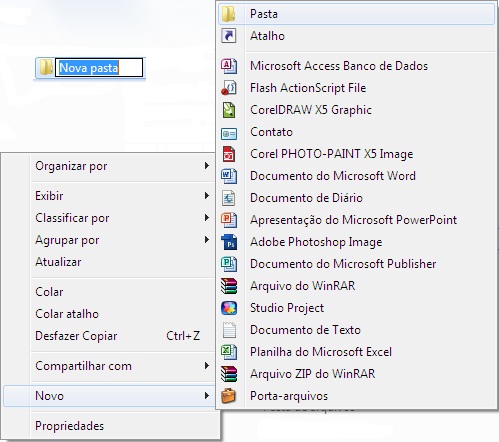Screen dimensions: 499x442
Task: Click the Microsoft Publisher icon
Action: (229, 264)
